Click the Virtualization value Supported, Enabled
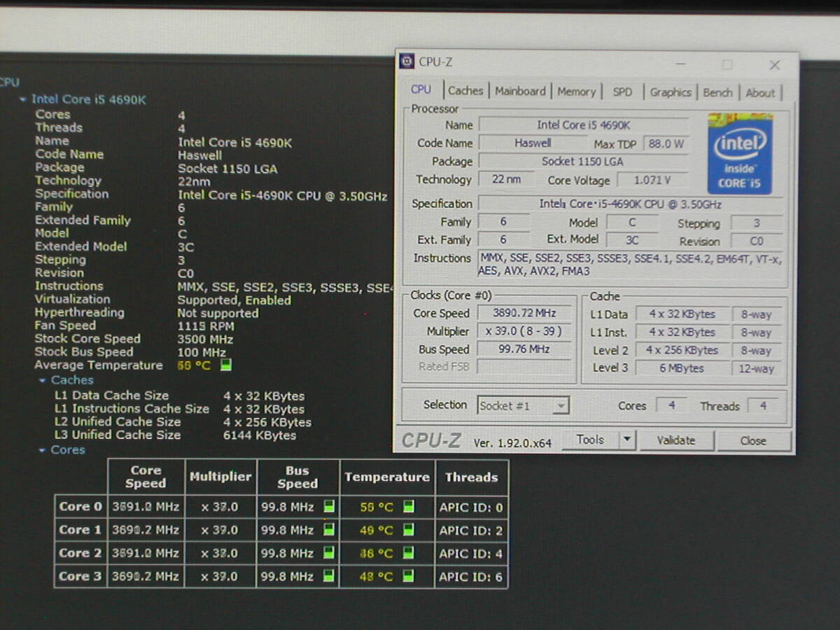This screenshot has height=630, width=840. 234,300
